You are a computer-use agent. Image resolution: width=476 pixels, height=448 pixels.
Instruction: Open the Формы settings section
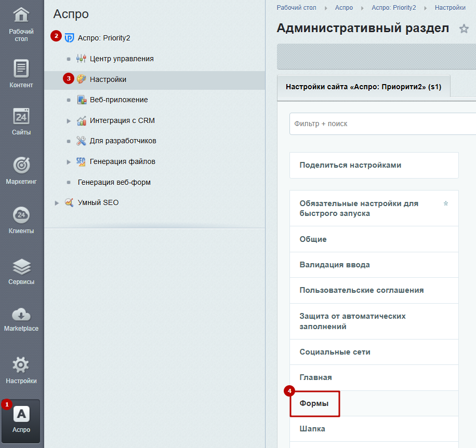314,403
